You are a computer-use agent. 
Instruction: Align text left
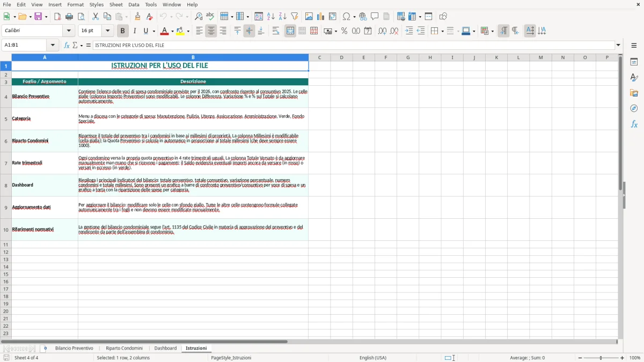199,31
